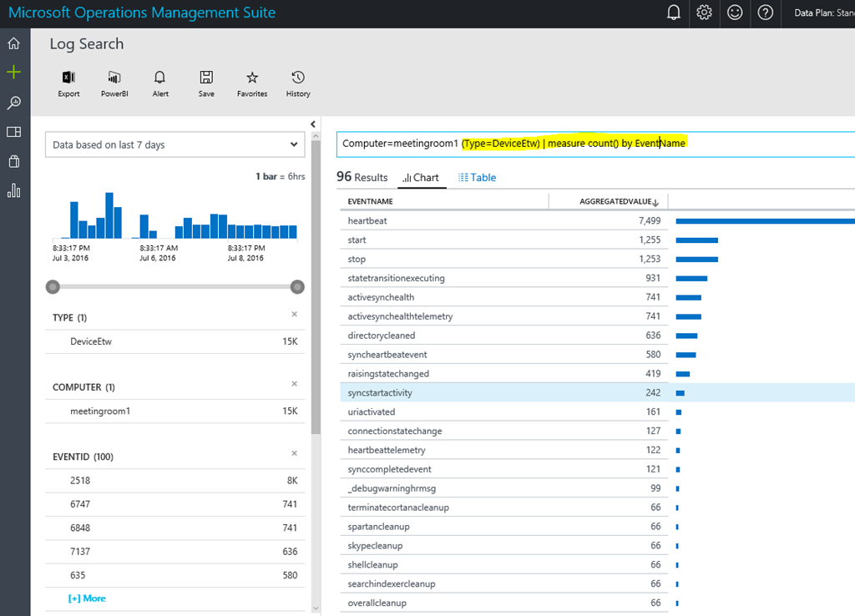
Task: Expand the data time range dropdown
Action: (x=175, y=144)
